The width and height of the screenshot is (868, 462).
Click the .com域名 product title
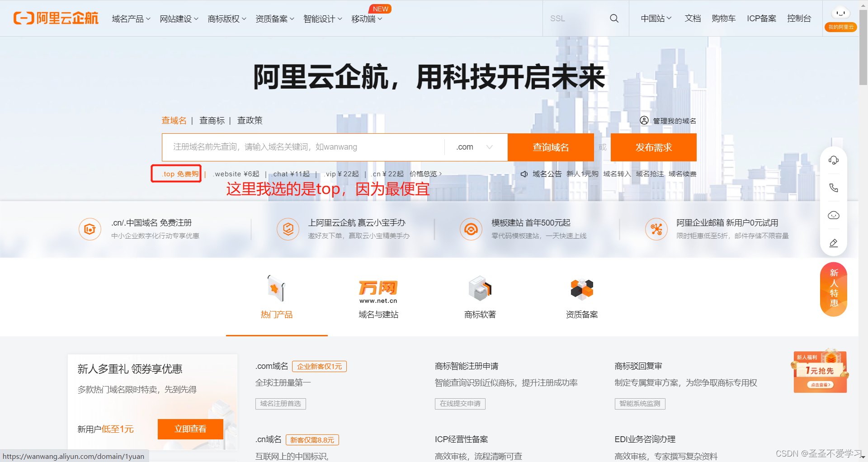click(272, 366)
